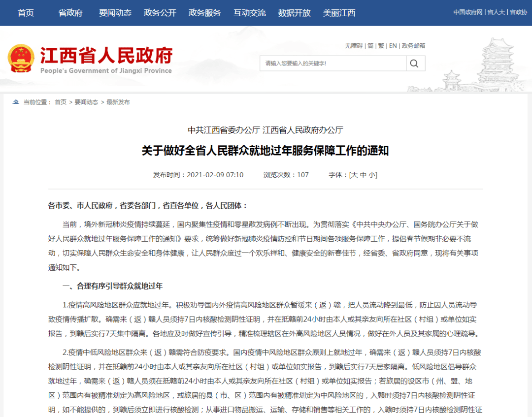Click the article title 关于做好全省人民群众就地过年服务保障工作的通知

265,151
